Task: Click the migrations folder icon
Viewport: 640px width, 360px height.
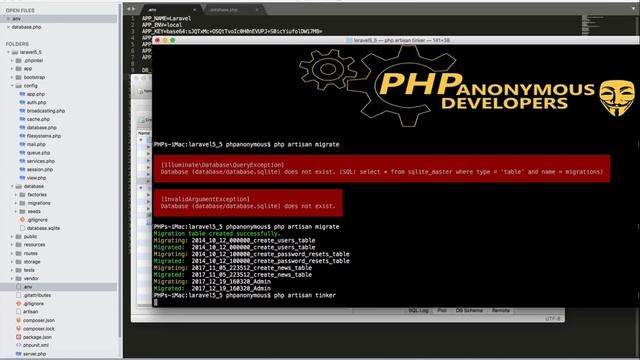Action: pos(22,203)
